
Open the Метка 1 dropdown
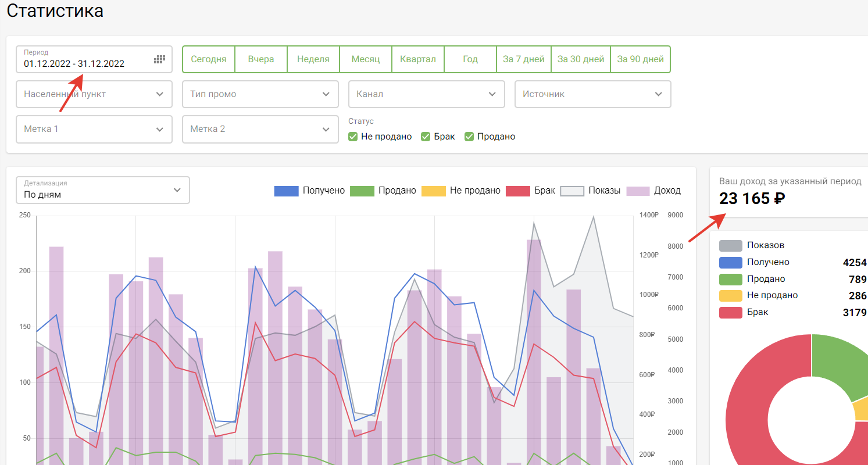click(94, 129)
